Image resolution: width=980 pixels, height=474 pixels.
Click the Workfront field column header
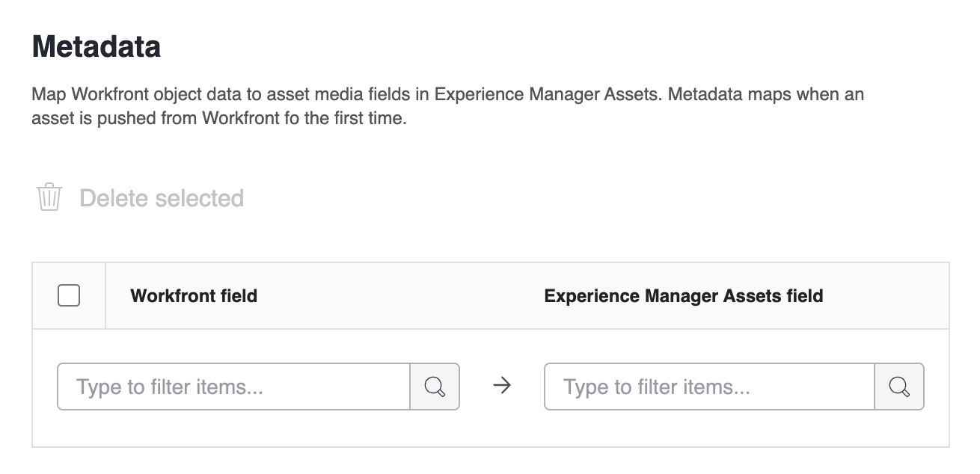pyautogui.click(x=194, y=296)
